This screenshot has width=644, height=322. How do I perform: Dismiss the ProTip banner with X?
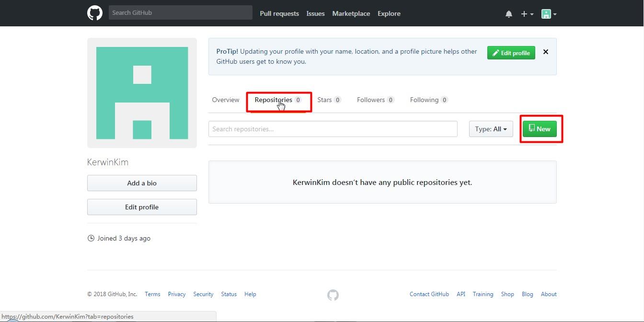pyautogui.click(x=545, y=52)
